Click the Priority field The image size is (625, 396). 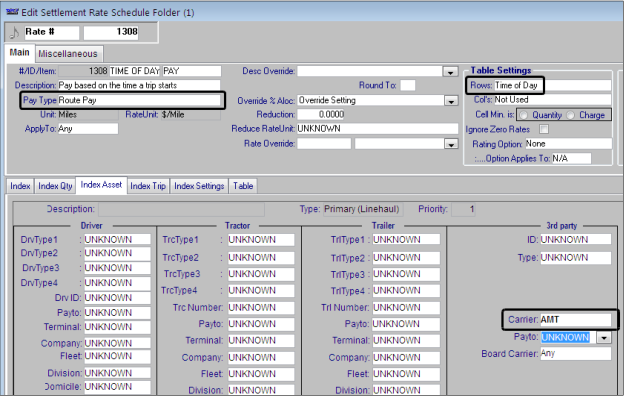click(463, 209)
